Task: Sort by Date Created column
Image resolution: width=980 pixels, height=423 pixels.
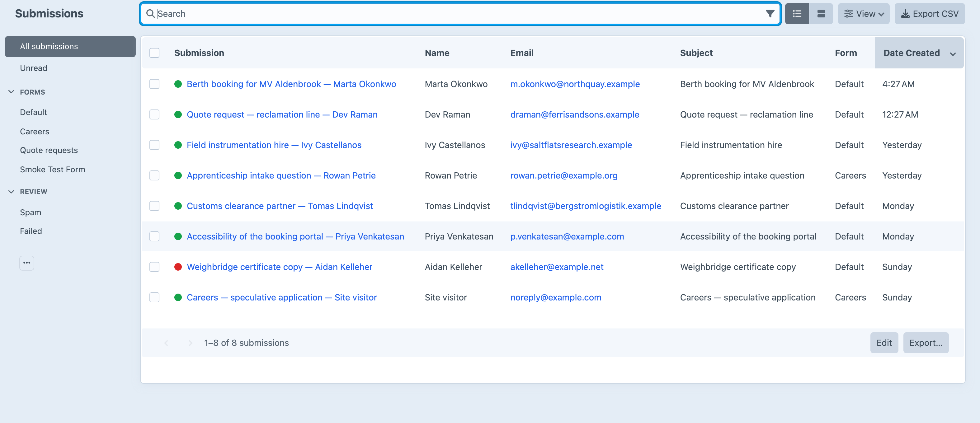Action: [919, 53]
